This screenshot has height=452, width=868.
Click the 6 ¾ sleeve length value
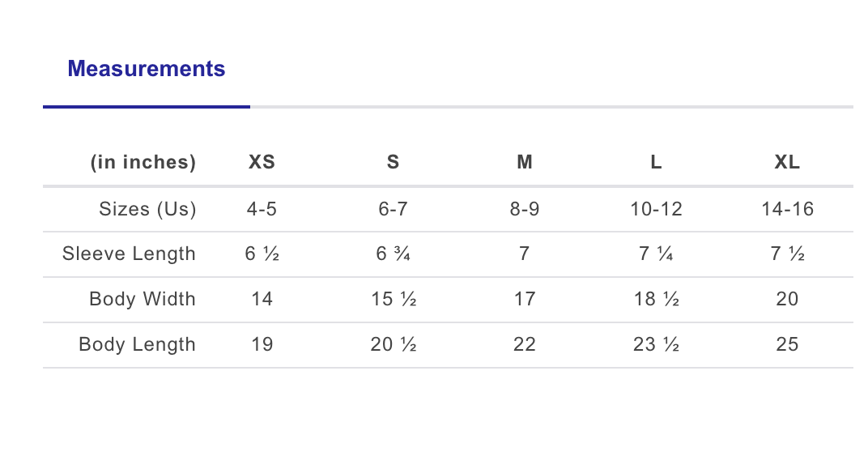(393, 254)
